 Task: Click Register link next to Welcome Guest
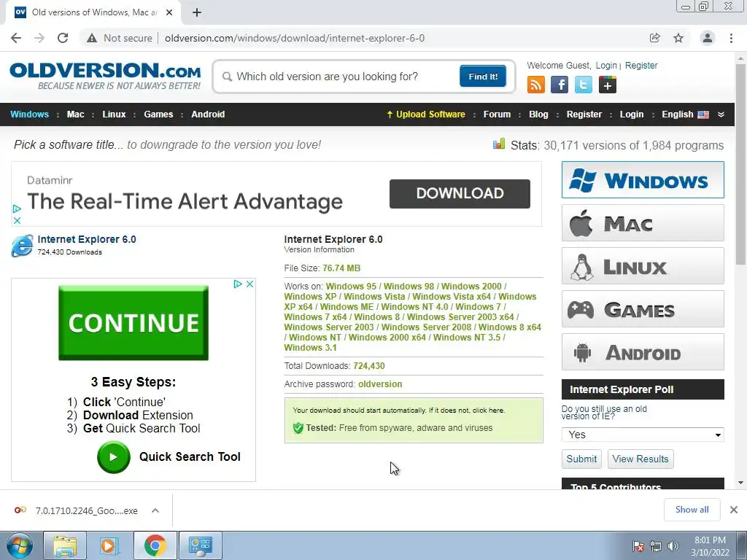coord(640,65)
